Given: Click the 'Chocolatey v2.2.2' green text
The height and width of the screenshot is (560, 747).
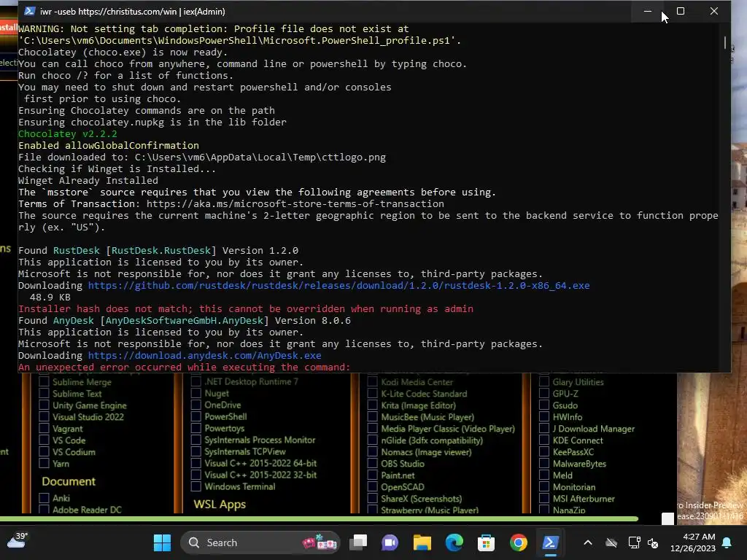Looking at the screenshot, I should pyautogui.click(x=68, y=134).
